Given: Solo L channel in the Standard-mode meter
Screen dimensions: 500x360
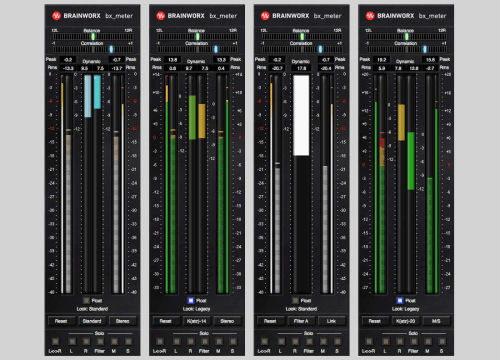Looking at the screenshot, I should click(x=72, y=341).
